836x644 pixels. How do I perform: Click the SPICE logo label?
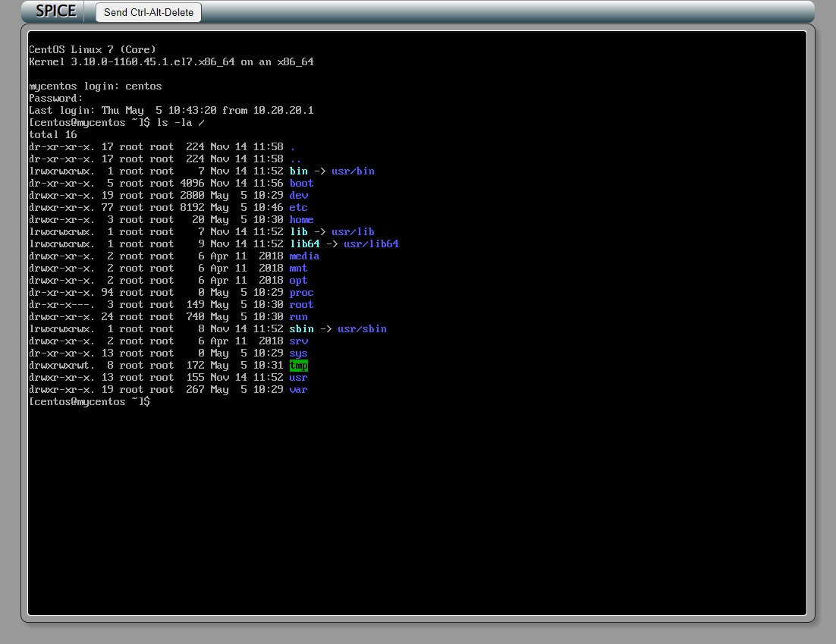coord(56,11)
